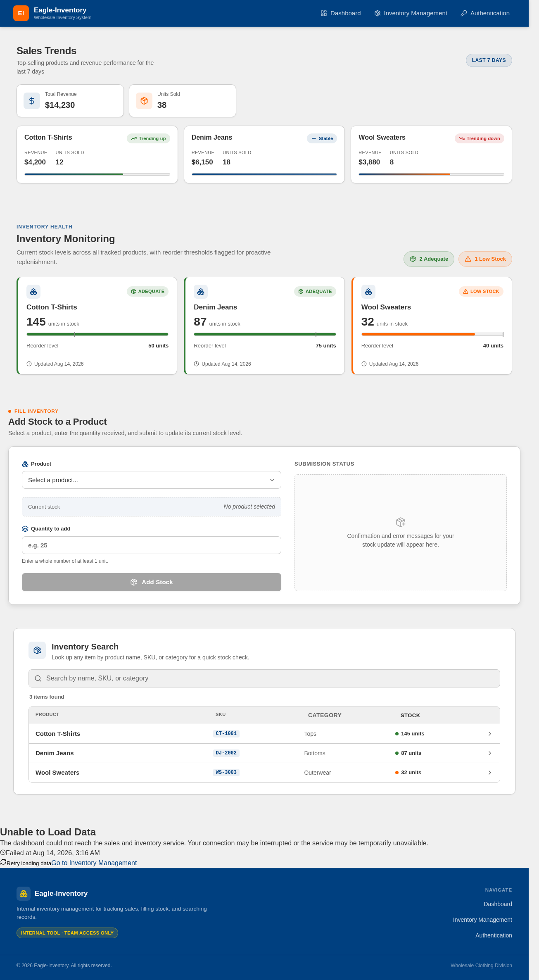Image resolution: width=539 pixels, height=980 pixels.
Task: Click the layers icon beside Quantity to add
Action: click(x=25, y=529)
